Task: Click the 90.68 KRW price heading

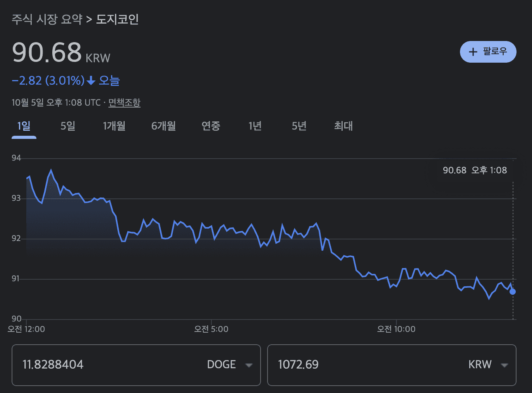Action: pos(61,52)
